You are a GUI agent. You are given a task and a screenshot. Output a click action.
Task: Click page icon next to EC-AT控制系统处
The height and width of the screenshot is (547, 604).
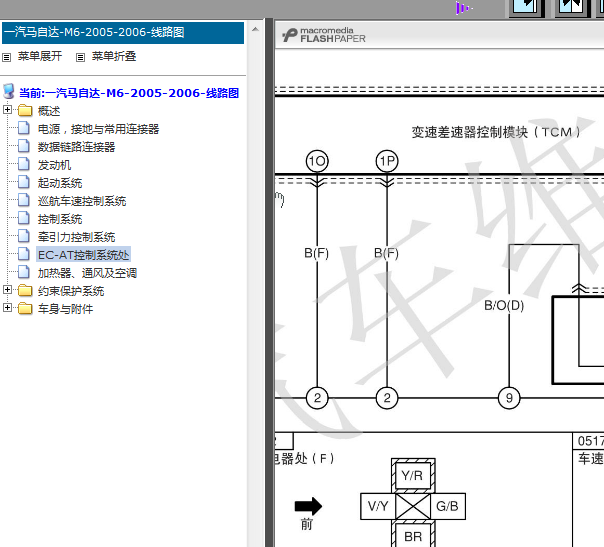click(x=24, y=254)
